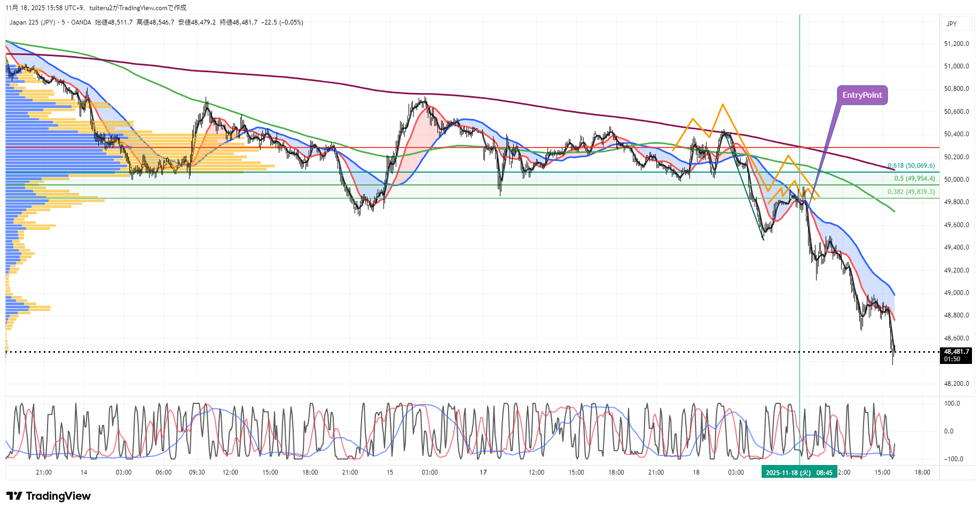Viewport: 980px width, 512px height.
Task: Open the JPY currency selector
Action: coord(952,24)
